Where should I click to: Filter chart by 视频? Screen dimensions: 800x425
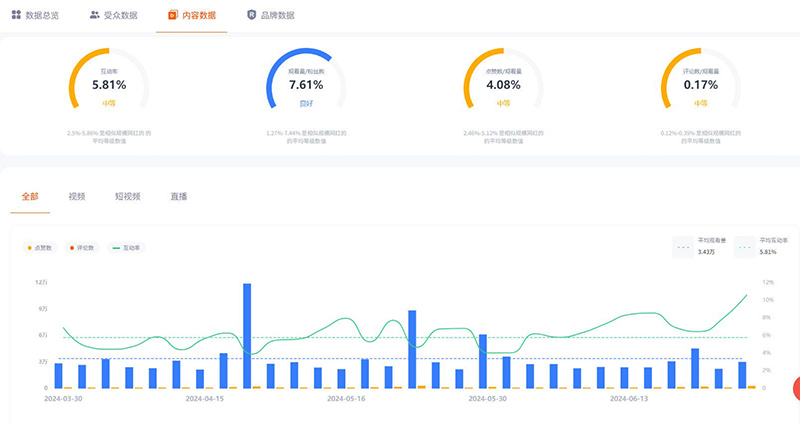77,196
